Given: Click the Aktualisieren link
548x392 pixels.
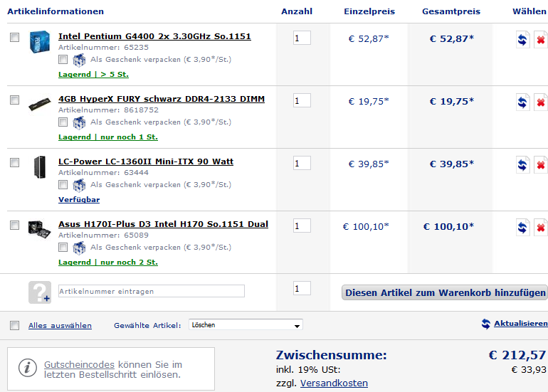Looking at the screenshot, I should [521, 324].
